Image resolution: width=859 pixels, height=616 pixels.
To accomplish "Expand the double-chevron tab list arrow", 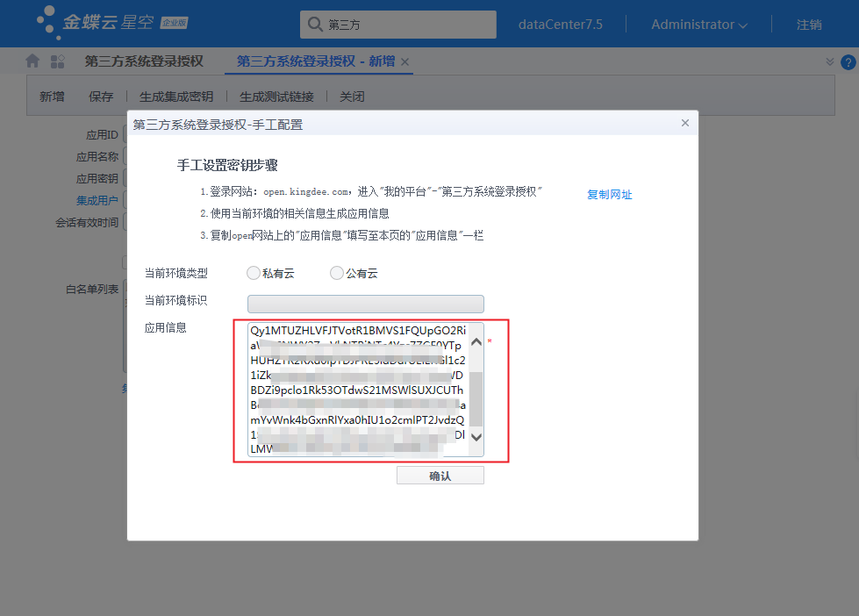I will [830, 61].
